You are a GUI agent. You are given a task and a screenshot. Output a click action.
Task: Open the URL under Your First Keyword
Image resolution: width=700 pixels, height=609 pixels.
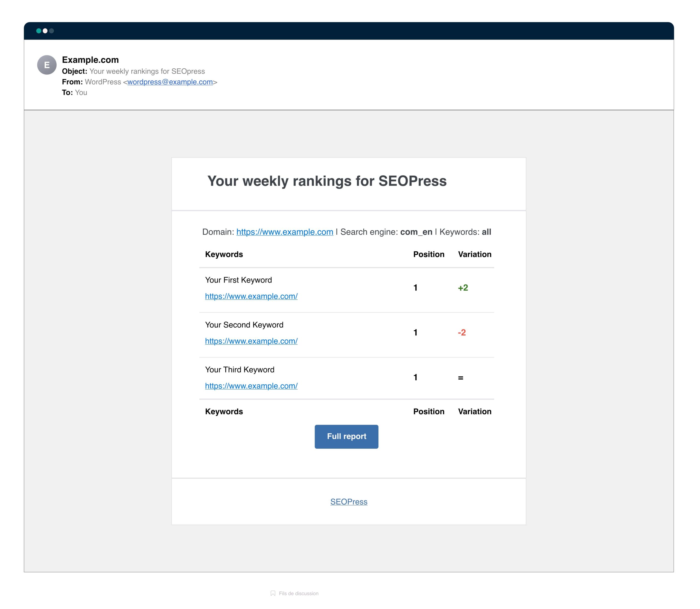pos(251,296)
